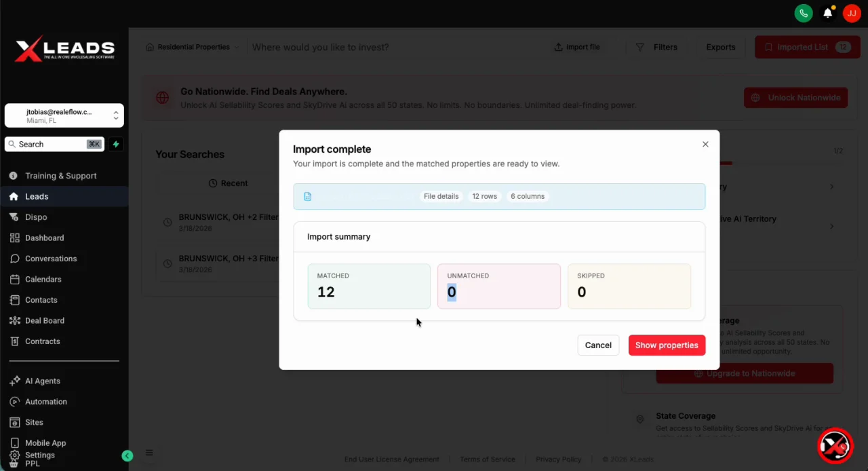Click the Show properties button
The image size is (868, 471).
coord(667,345)
